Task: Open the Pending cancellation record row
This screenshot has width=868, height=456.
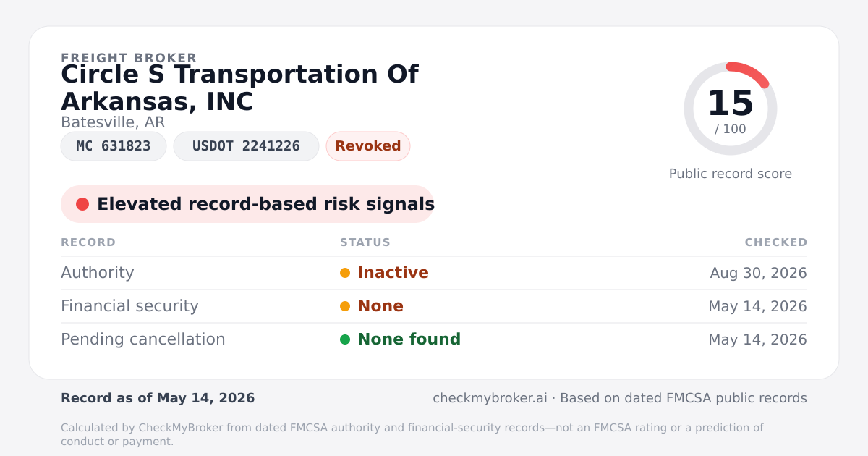Action: coord(434,339)
